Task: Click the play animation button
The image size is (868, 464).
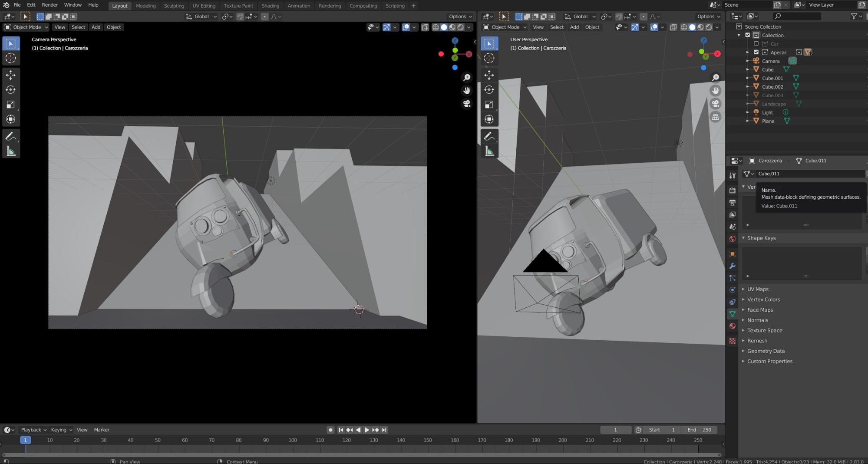Action: (366, 430)
